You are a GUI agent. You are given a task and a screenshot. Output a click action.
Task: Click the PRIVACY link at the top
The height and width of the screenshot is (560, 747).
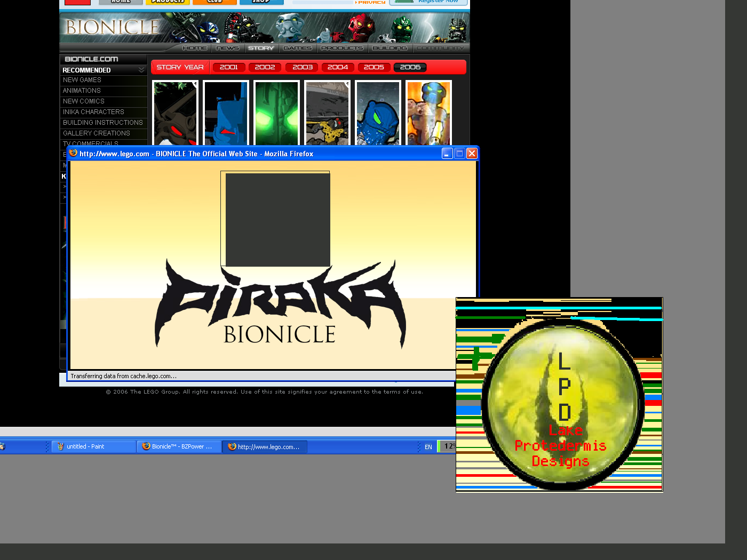point(371,2)
